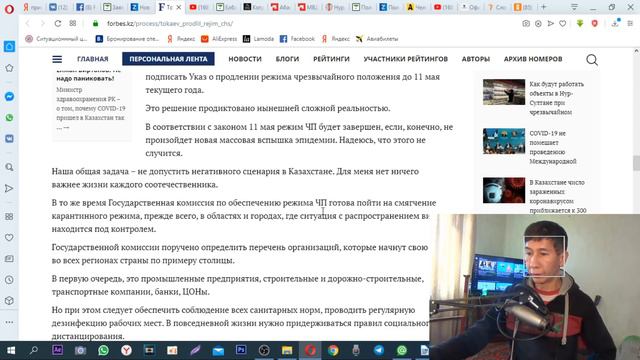Image resolution: width=640 pixels, height=360 pixels.
Task: Open sidebar extensions cube icon
Action: coord(9,301)
